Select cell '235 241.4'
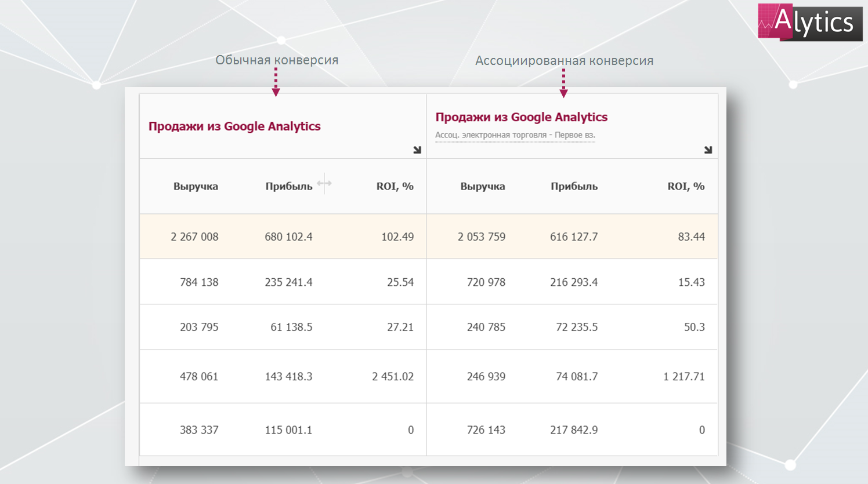Image resolution: width=868 pixels, height=484 pixels. pos(288,282)
